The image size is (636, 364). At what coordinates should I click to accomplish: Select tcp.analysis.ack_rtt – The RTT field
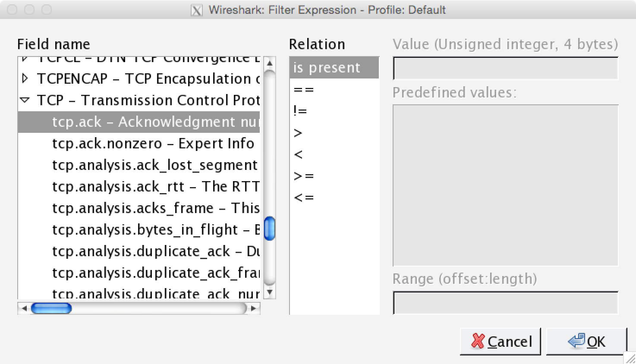[139, 187]
